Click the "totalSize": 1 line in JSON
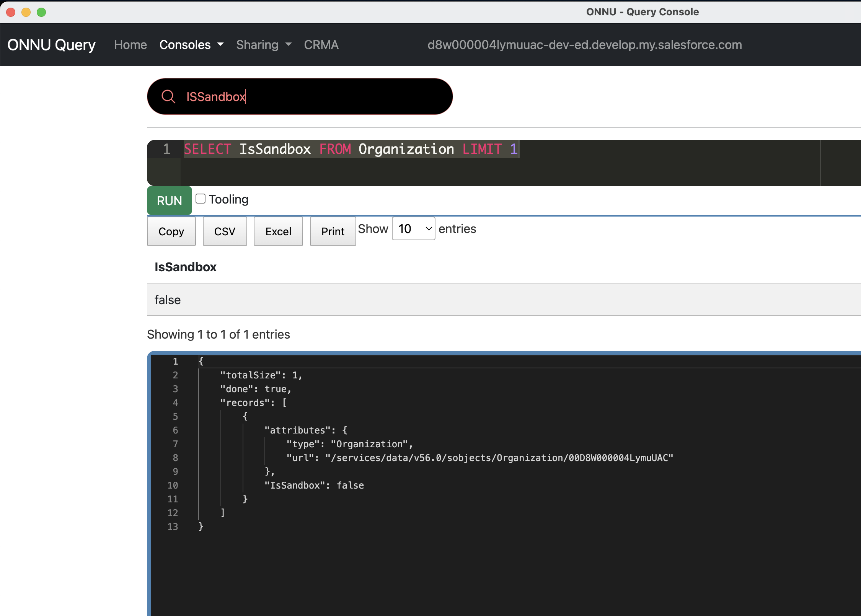 (261, 375)
